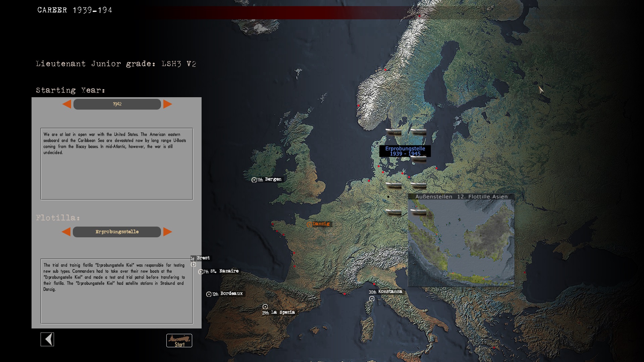Image resolution: width=644 pixels, height=362 pixels.
Task: Click the Bergen label on map
Action: (273, 179)
